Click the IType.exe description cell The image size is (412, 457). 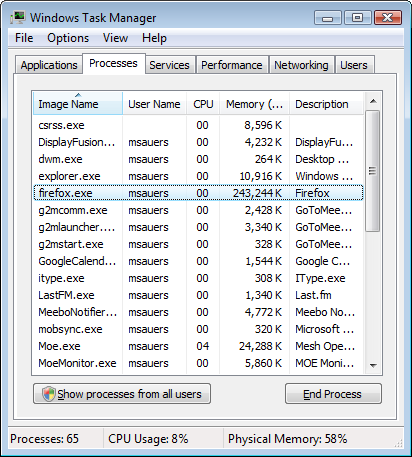tap(320, 278)
